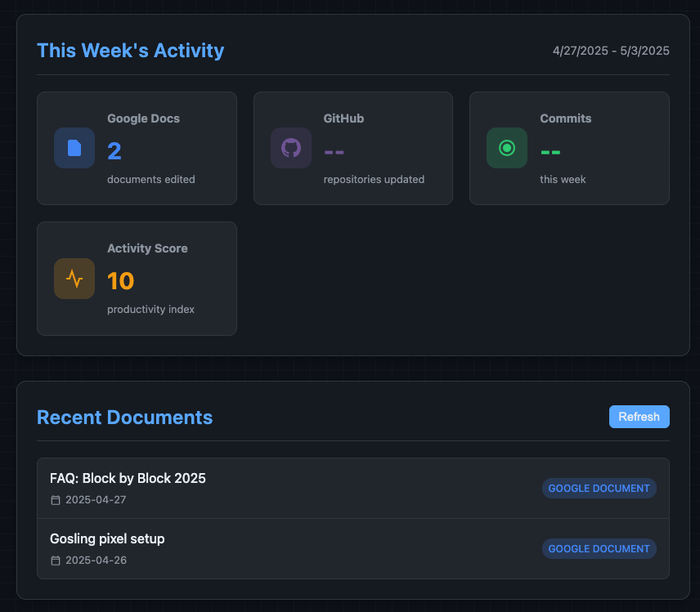
Task: Click the purple GitHub repositories placeholder dashes
Action: point(334,152)
